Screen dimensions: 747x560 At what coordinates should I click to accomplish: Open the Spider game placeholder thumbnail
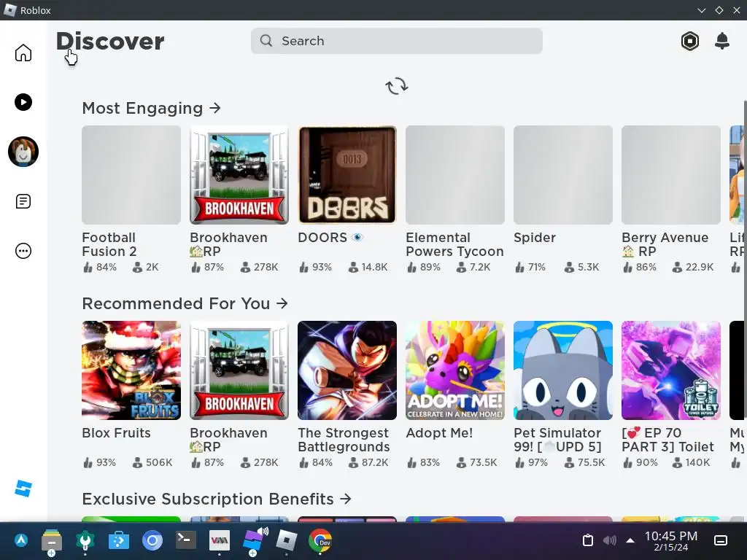(563, 175)
